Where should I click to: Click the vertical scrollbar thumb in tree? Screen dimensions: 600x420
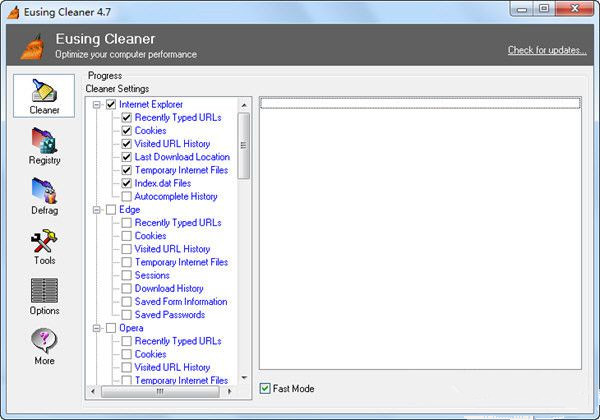tap(244, 145)
